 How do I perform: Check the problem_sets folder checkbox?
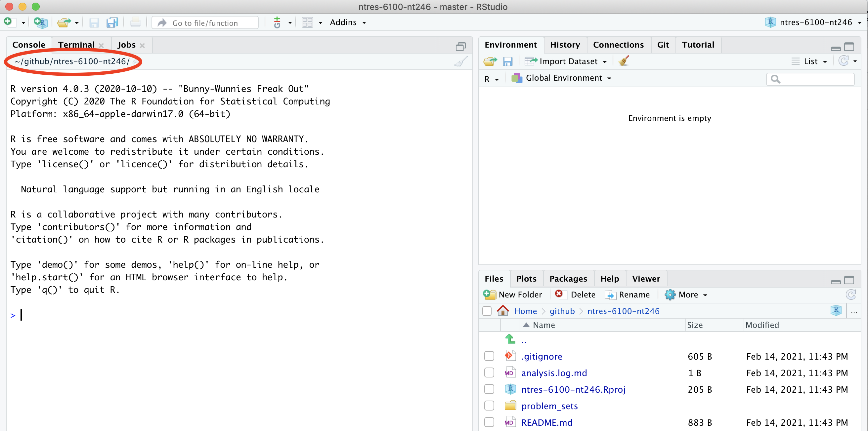click(489, 406)
